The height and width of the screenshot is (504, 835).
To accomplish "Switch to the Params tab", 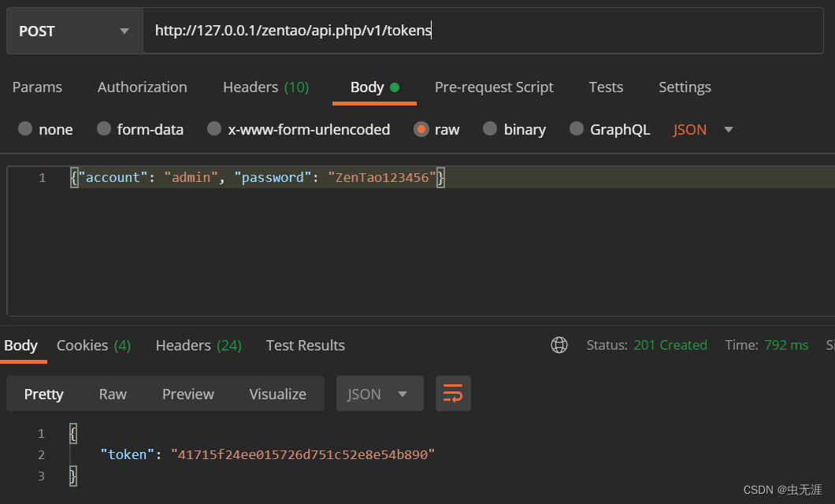I will (x=37, y=87).
